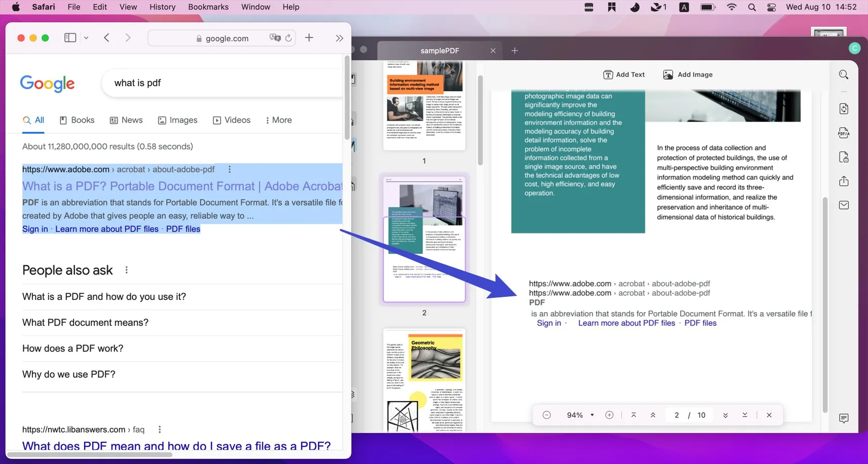Click Safari horizontal scrollbar
This screenshot has width=868, height=464.
(x=90, y=454)
